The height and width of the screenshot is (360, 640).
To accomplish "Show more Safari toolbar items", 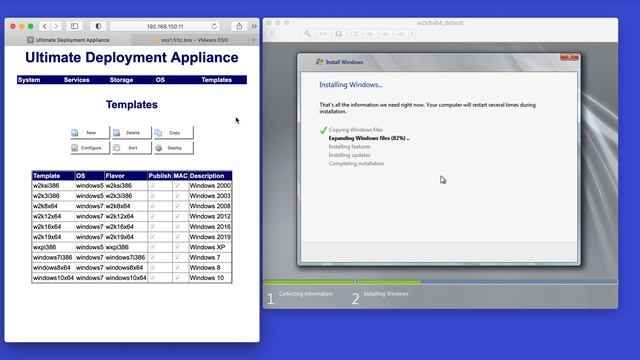I will (x=254, y=26).
